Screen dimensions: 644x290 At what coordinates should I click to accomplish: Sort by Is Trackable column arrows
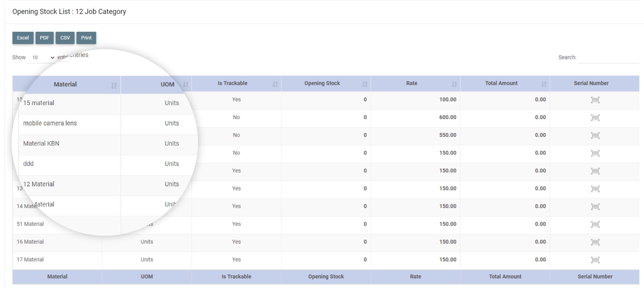(275, 84)
